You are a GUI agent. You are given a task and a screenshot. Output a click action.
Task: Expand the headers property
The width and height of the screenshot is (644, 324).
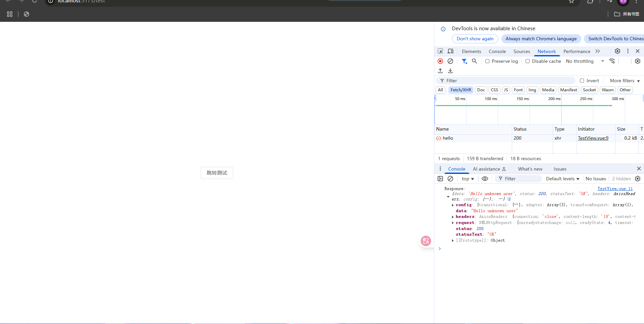(x=453, y=217)
